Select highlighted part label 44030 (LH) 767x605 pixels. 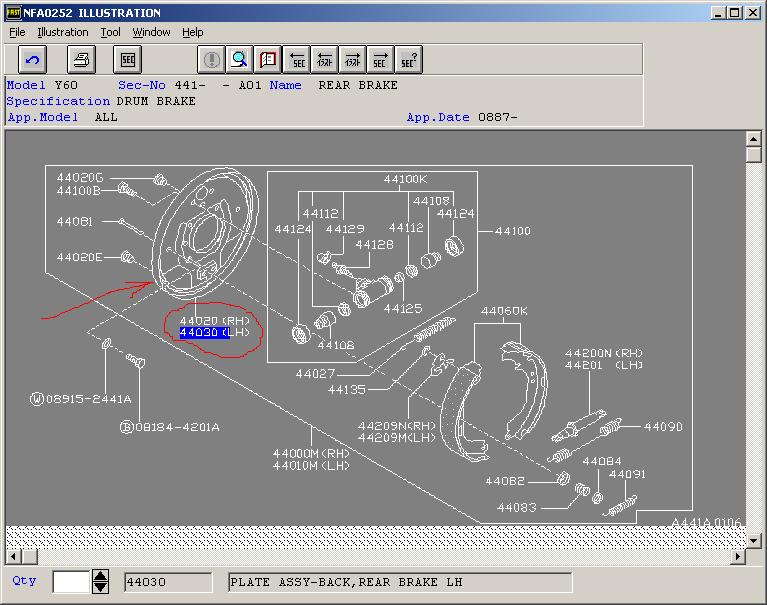215,333
